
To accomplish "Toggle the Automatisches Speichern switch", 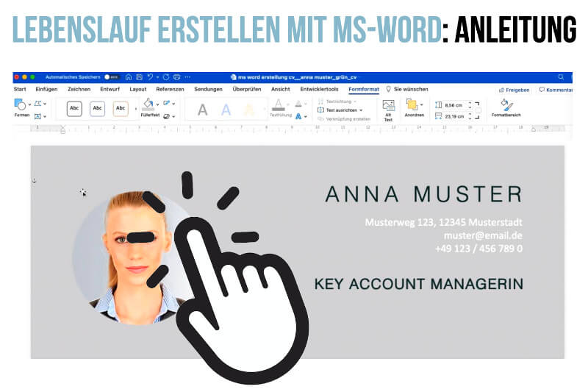I will (x=112, y=77).
